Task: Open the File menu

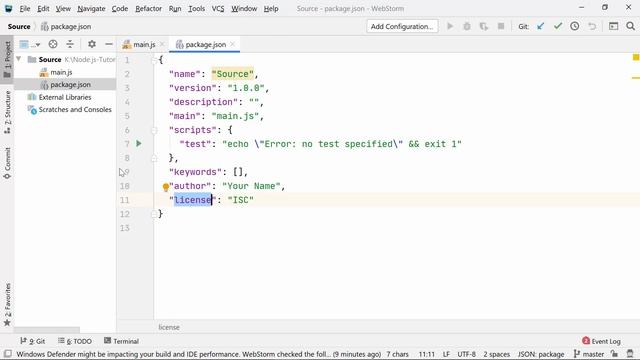Action: click(24, 9)
